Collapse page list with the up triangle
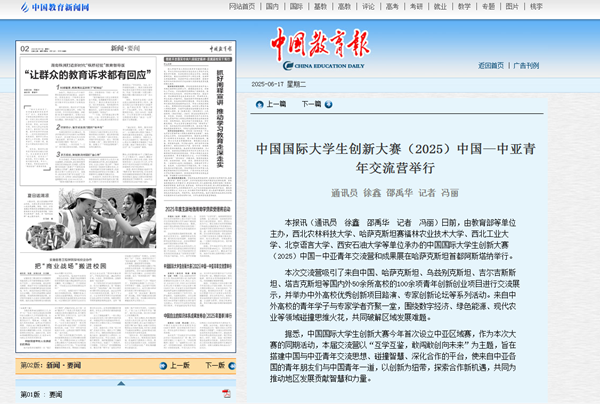Viewport: 600px width, 404px height. tap(121, 383)
